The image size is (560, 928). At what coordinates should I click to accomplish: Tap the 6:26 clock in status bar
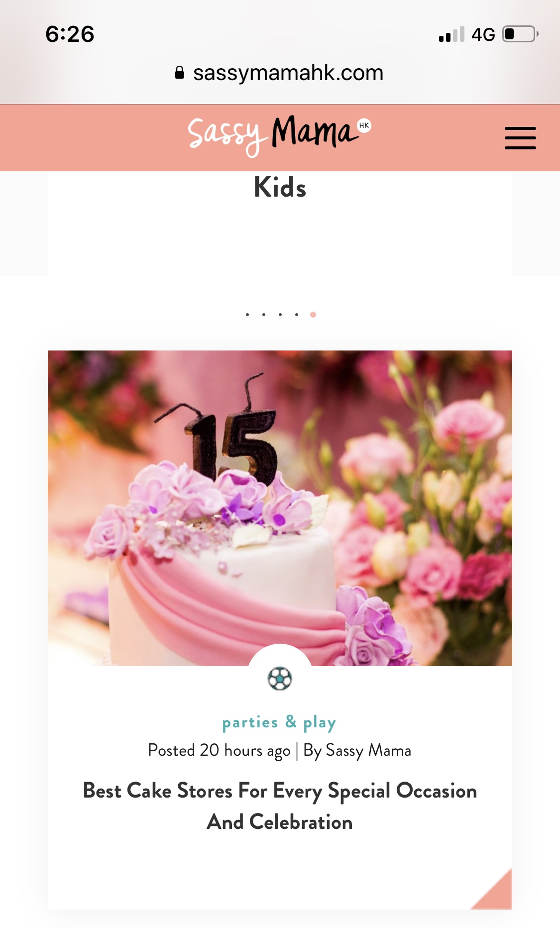(x=70, y=34)
